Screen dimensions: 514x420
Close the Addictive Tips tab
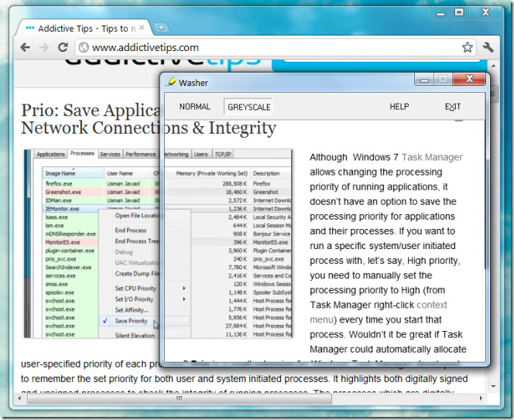pos(142,28)
